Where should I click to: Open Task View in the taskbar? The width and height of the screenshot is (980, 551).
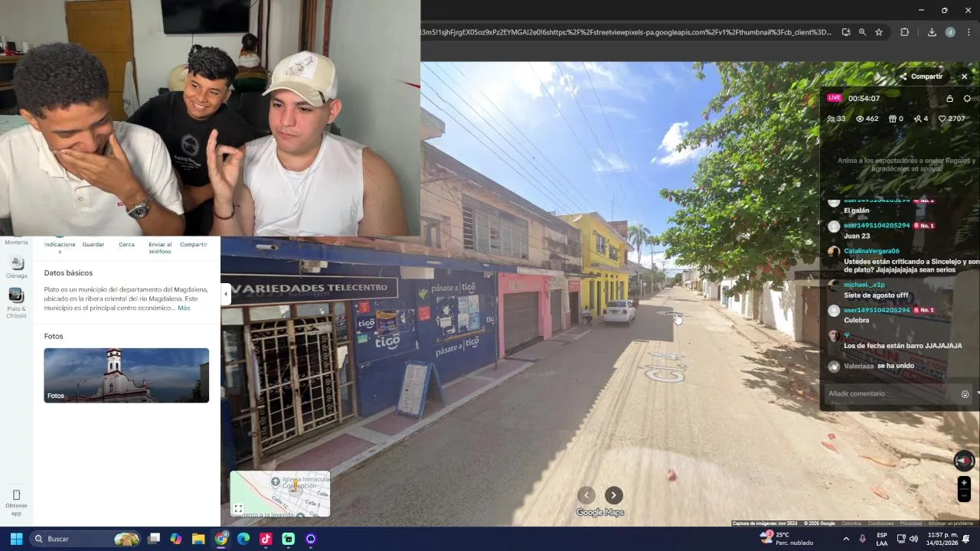pyautogui.click(x=154, y=539)
